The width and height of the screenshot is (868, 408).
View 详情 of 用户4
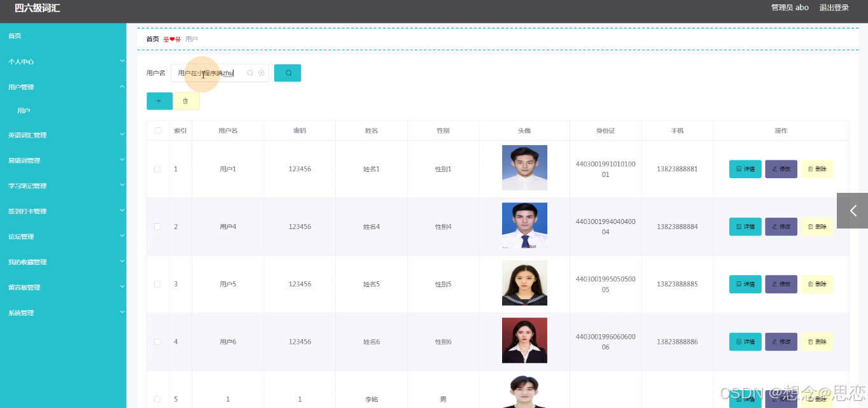click(745, 227)
